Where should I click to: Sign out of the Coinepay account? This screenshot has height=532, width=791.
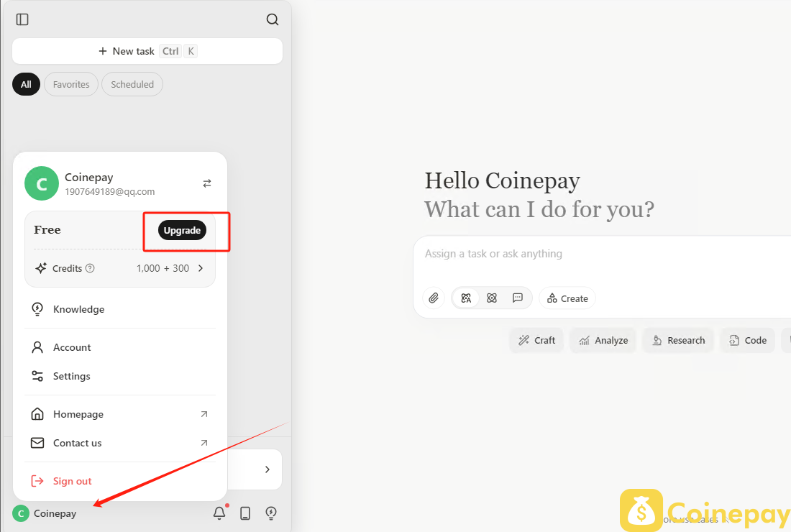(120, 481)
